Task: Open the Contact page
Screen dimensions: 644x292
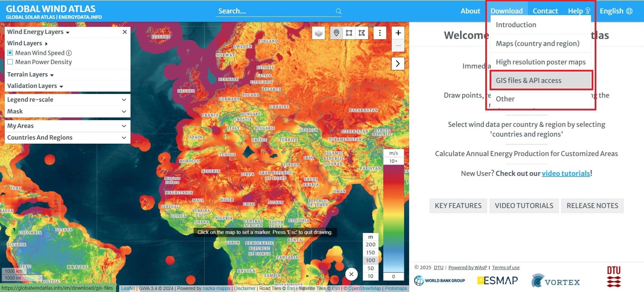Action: click(x=545, y=11)
